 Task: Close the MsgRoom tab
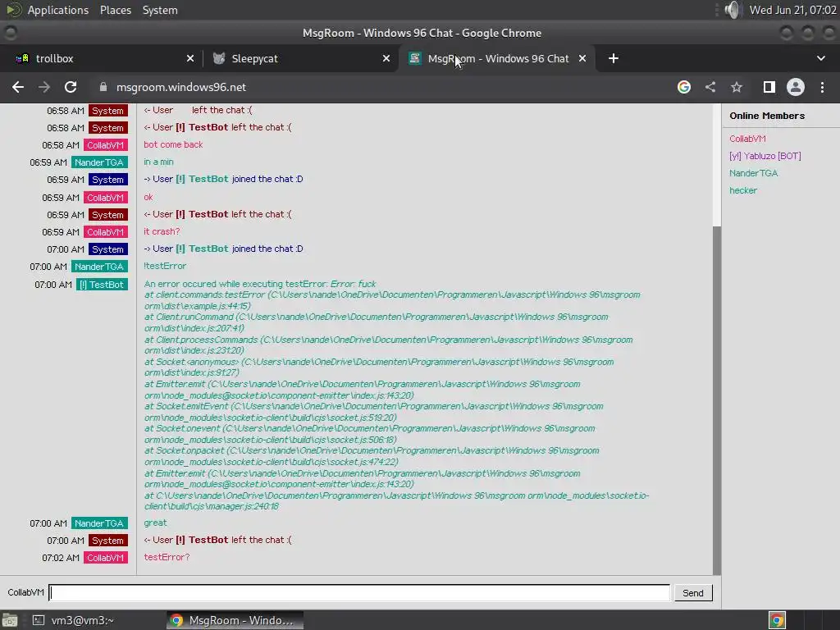[582, 58]
